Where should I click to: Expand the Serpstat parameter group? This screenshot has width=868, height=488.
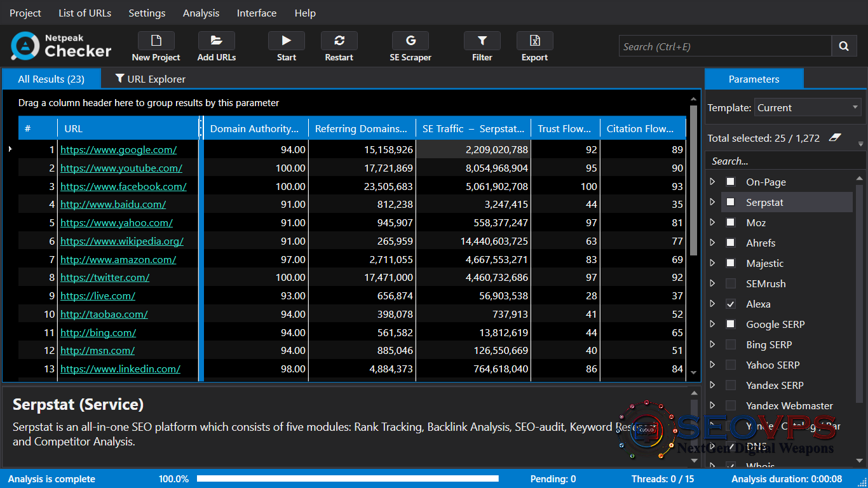click(x=712, y=202)
